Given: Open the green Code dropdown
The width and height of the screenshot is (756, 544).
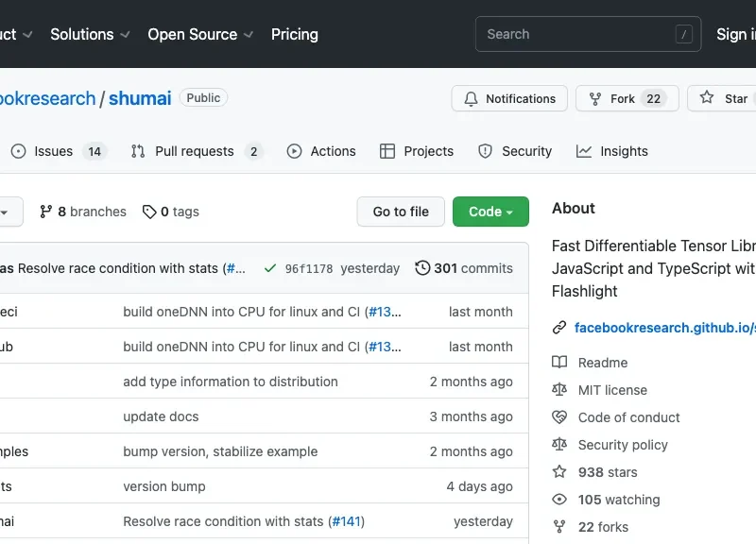Looking at the screenshot, I should tap(490, 212).
